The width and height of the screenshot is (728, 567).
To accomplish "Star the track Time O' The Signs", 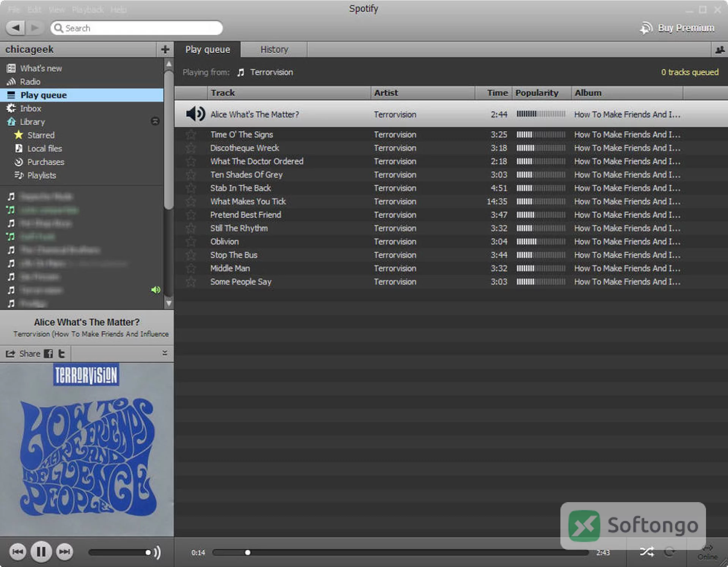I will tap(191, 134).
